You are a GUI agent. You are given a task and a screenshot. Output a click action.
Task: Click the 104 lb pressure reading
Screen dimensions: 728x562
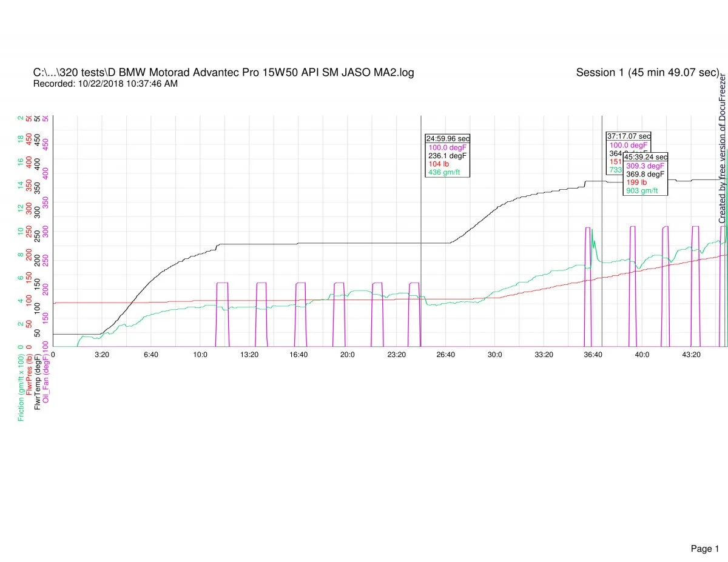coord(439,164)
